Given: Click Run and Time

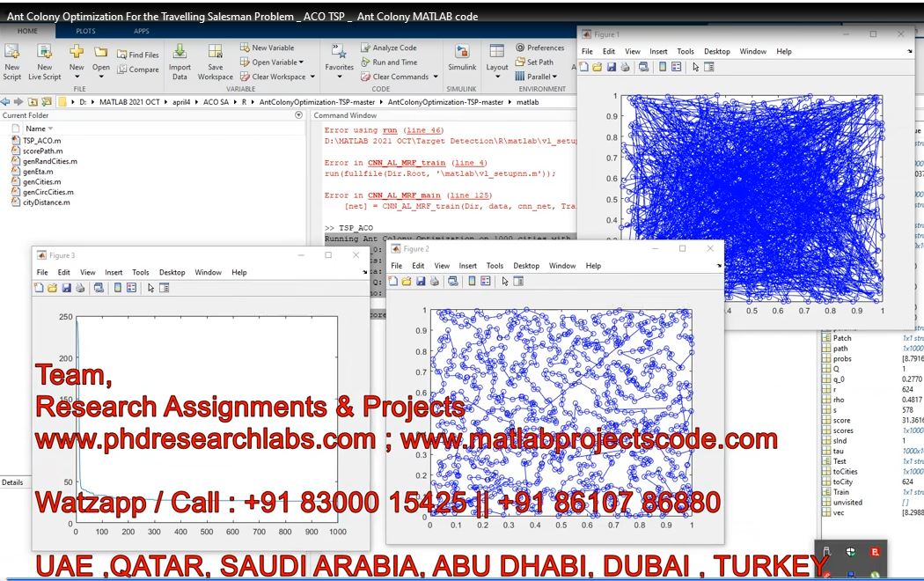Looking at the screenshot, I should [x=389, y=62].
